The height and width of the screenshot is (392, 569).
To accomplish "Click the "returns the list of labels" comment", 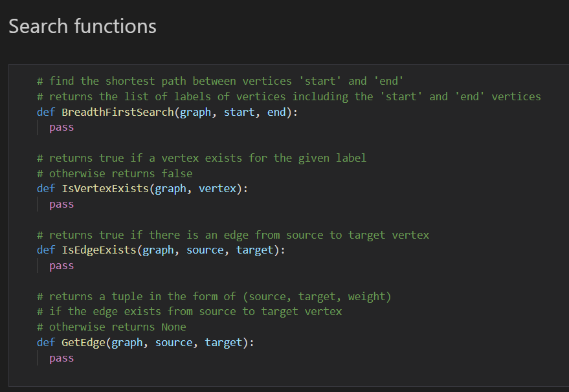I will click(289, 96).
